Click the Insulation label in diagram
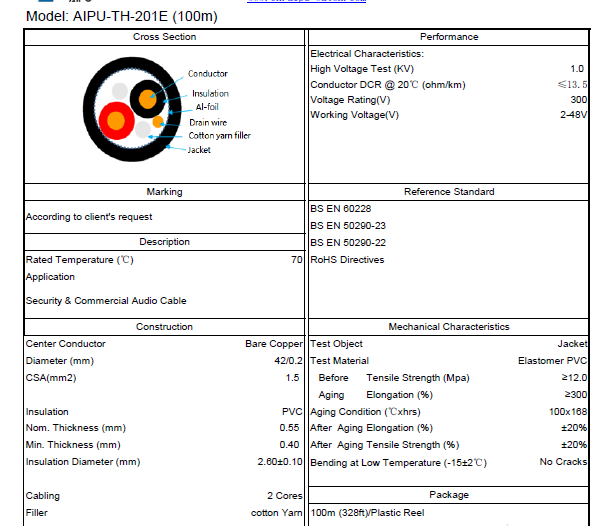The image size is (592, 526). pyautogui.click(x=210, y=93)
